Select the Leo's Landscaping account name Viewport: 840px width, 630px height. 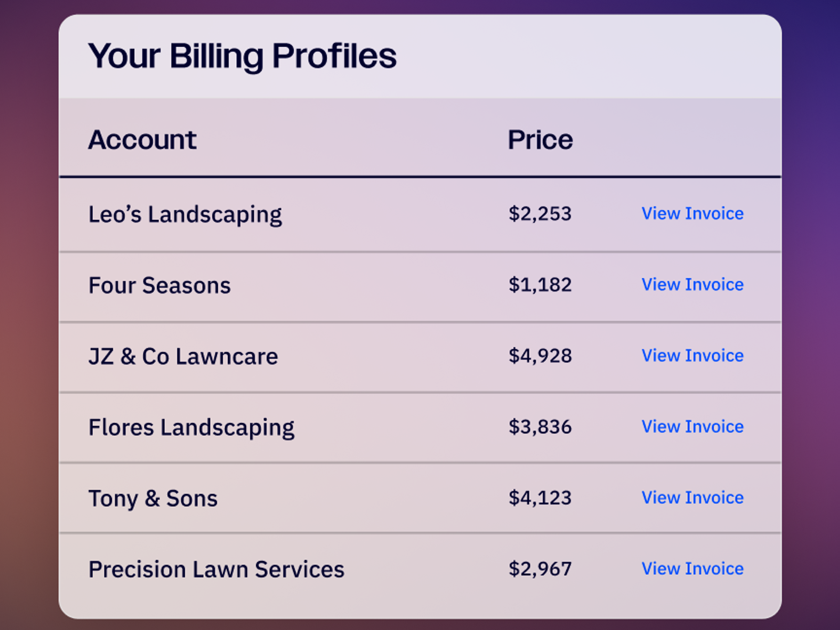[185, 214]
